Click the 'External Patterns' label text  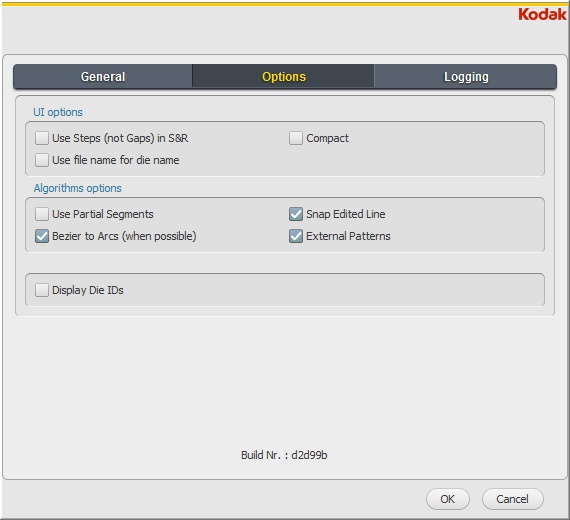pyautogui.click(x=348, y=236)
